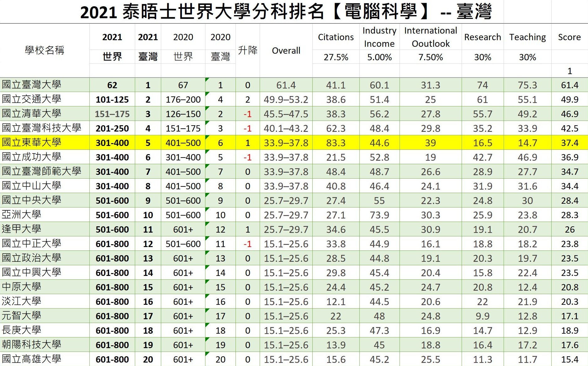Select red -1 change in 成功大學 row
The width and height of the screenshot is (588, 366).
click(x=248, y=157)
